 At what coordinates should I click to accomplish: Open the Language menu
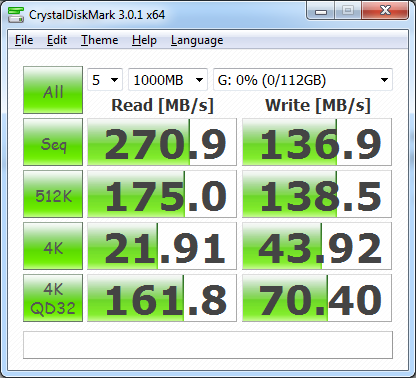(197, 40)
